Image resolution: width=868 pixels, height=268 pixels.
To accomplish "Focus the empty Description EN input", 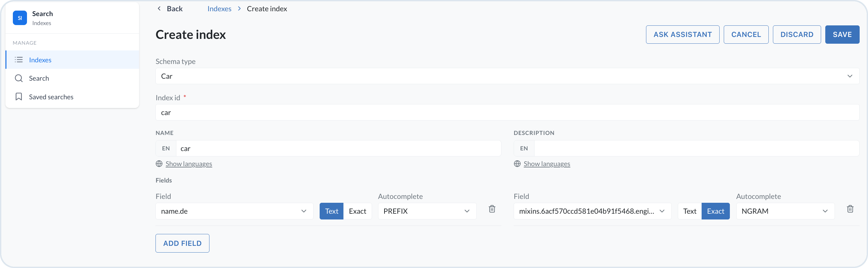I will click(x=696, y=148).
